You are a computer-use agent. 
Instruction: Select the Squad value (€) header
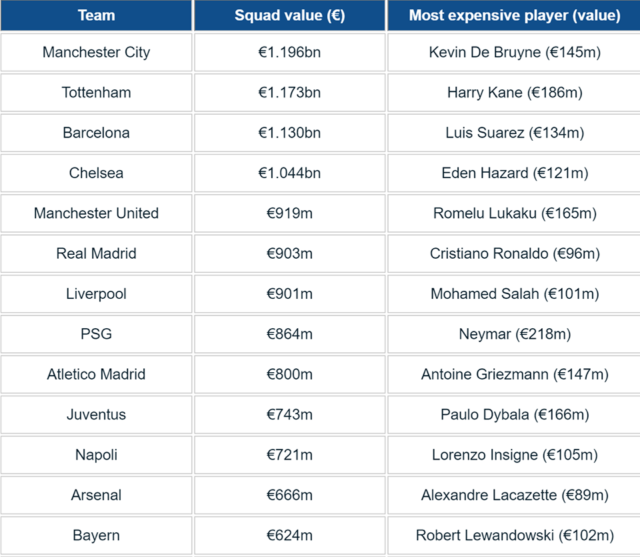point(290,16)
